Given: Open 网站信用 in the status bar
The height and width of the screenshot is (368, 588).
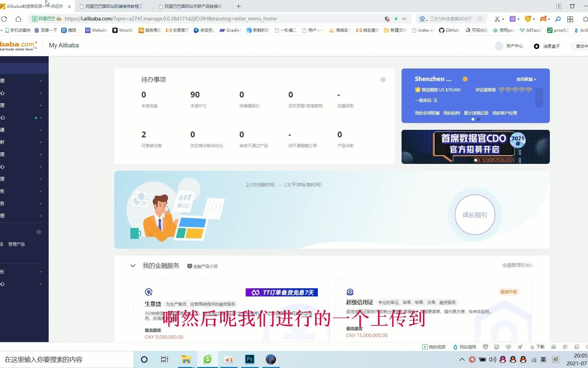Looking at the screenshot, I should (464, 347).
